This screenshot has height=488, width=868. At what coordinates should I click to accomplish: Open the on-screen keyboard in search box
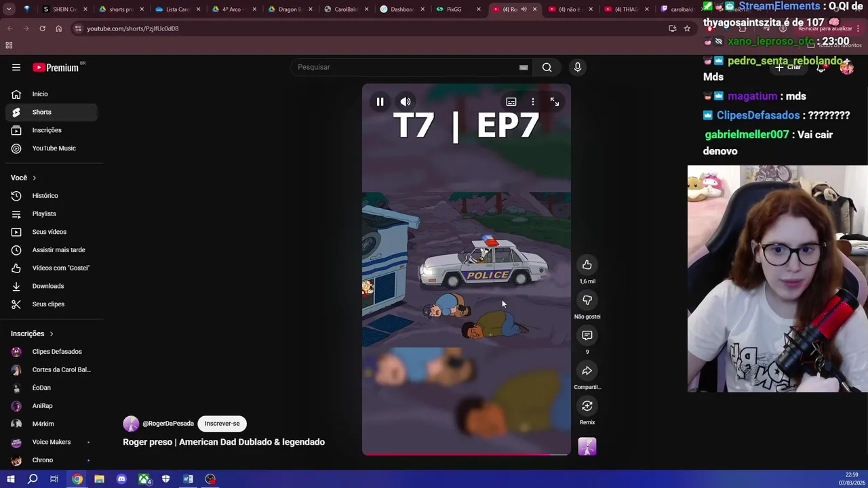[524, 67]
